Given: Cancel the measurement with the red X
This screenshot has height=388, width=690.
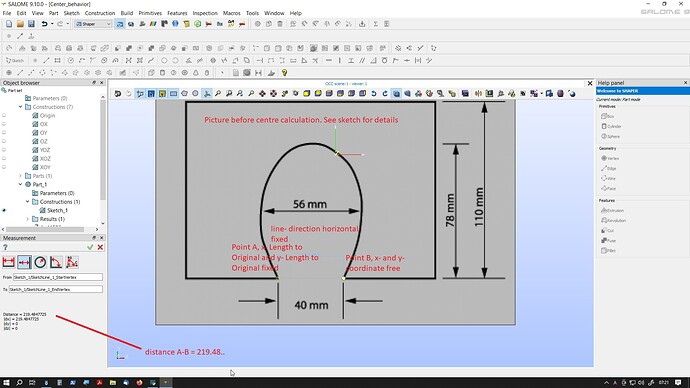Looking at the screenshot, I should (100, 247).
